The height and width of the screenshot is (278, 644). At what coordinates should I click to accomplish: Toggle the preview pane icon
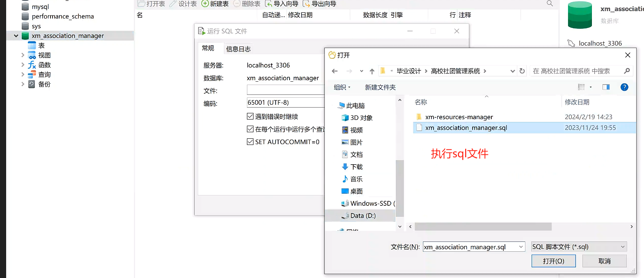tap(606, 87)
